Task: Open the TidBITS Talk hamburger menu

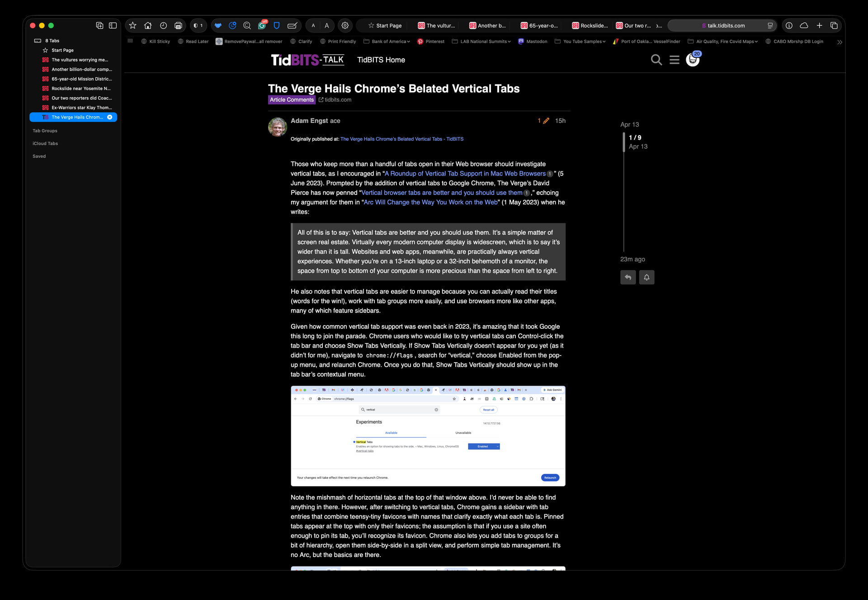Action: [674, 60]
